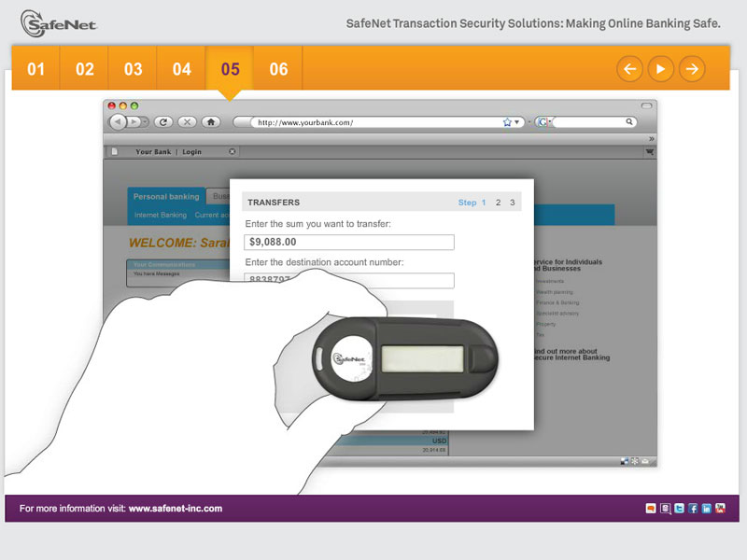Click the SafeNet logo in the header
The image size is (747, 560).
point(58,23)
